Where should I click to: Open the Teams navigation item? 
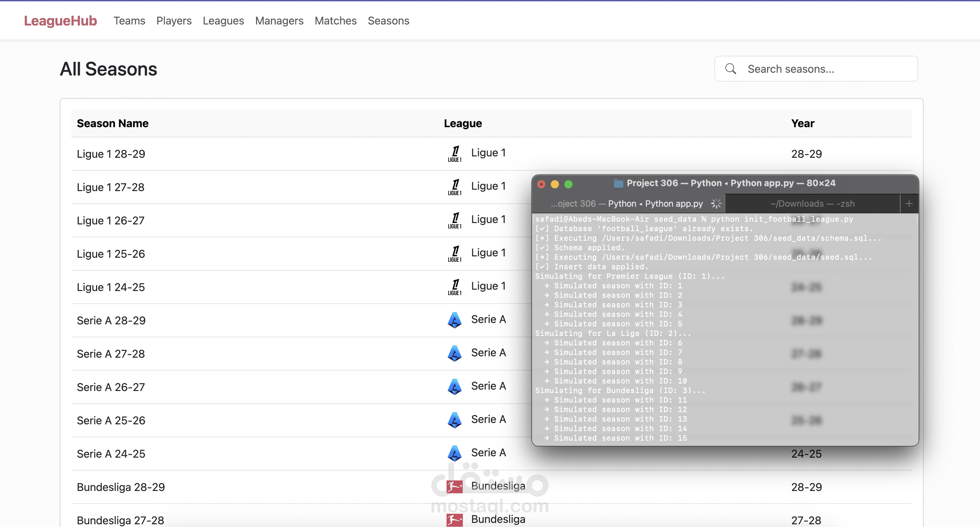coord(129,20)
